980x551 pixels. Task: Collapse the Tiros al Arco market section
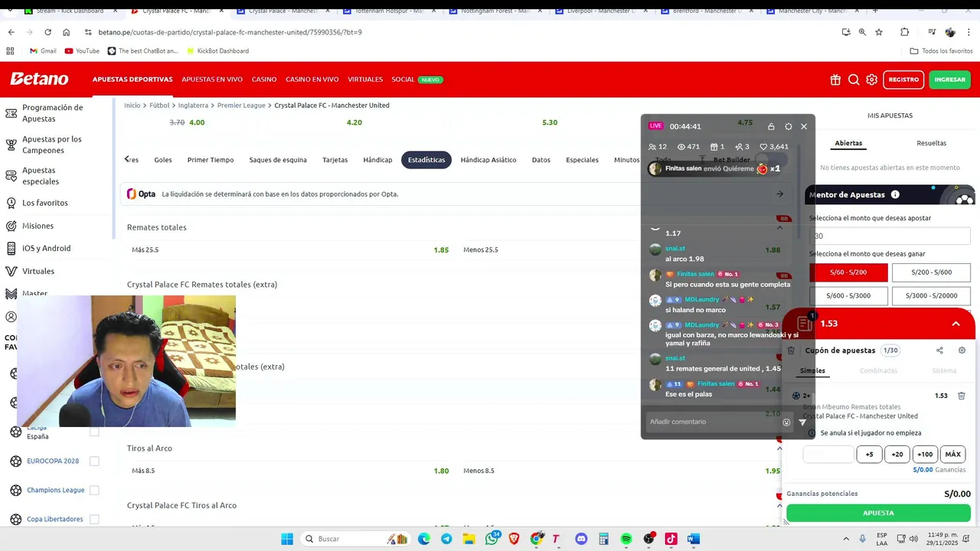tap(779, 448)
